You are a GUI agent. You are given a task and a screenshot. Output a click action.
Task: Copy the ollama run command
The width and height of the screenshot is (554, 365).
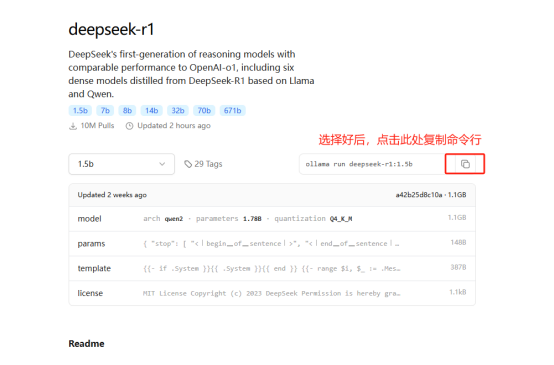[x=465, y=164]
